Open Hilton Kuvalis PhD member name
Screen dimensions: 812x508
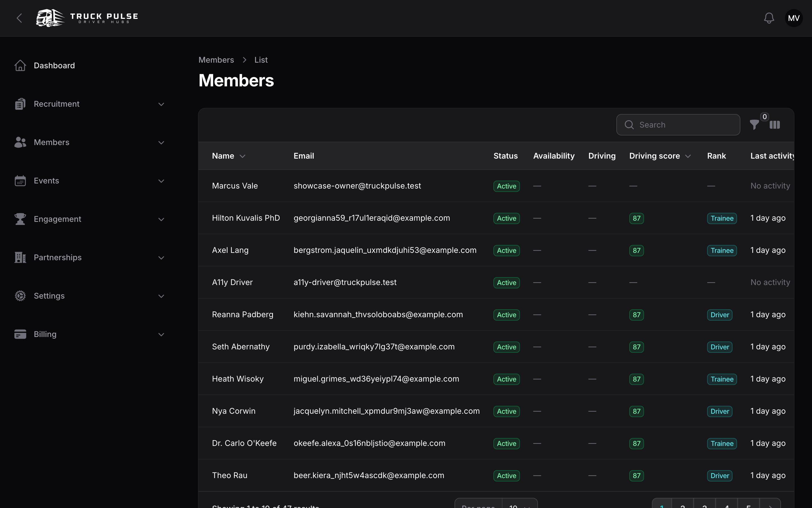(x=246, y=218)
